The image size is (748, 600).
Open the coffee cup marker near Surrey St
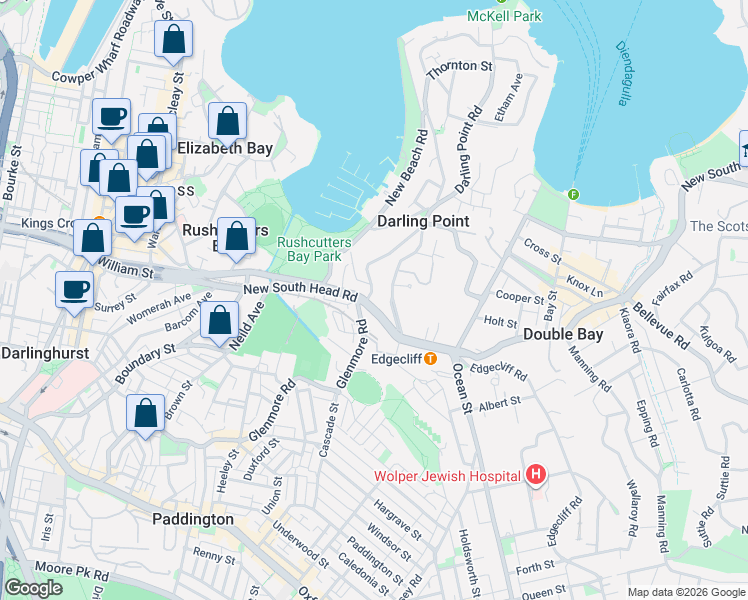pyautogui.click(x=74, y=291)
